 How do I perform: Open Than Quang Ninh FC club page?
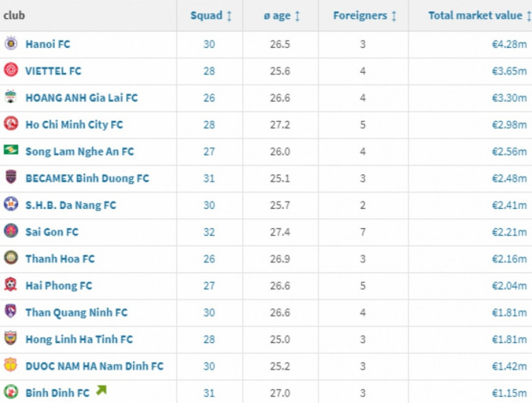coord(76,313)
